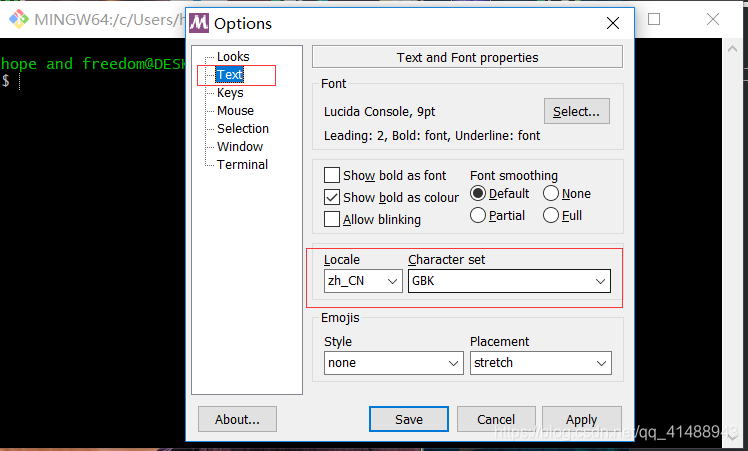This screenshot has height=451, width=748.
Task: Click the terminal prompt line
Action: [x=11, y=81]
